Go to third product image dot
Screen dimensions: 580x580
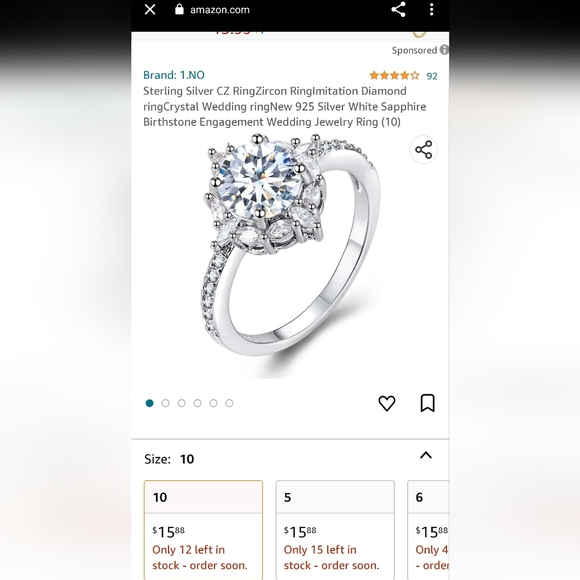coord(182,403)
